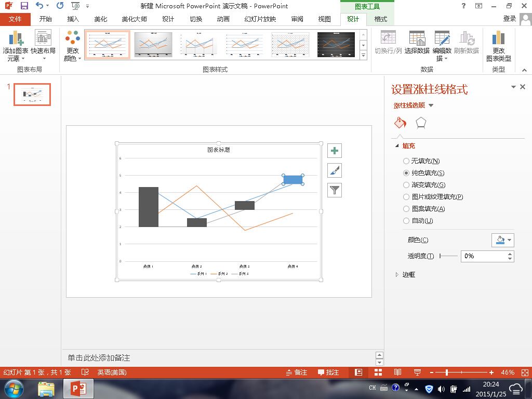Expand the Border section
Viewport: 532px width, 399px height.
pyautogui.click(x=397, y=274)
